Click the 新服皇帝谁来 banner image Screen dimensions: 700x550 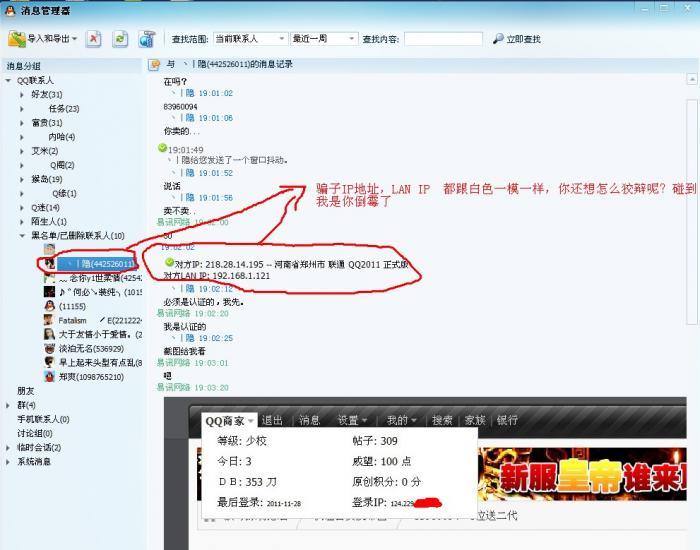582,474
